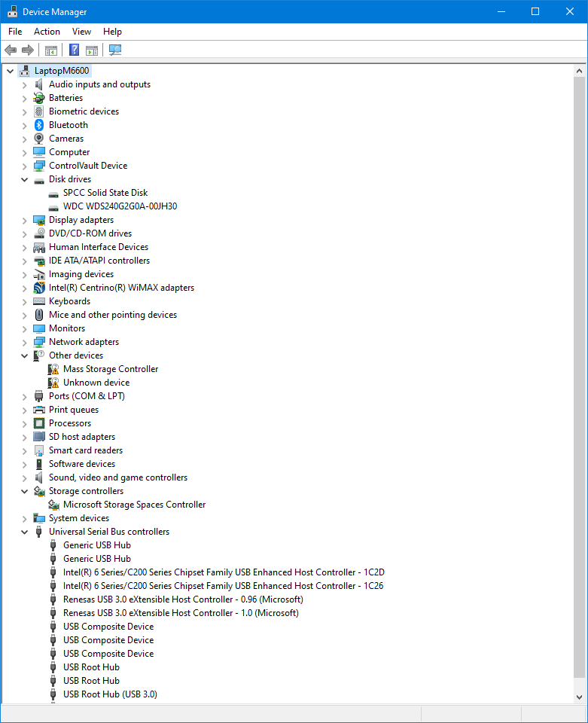Open the Help menu

tap(112, 32)
